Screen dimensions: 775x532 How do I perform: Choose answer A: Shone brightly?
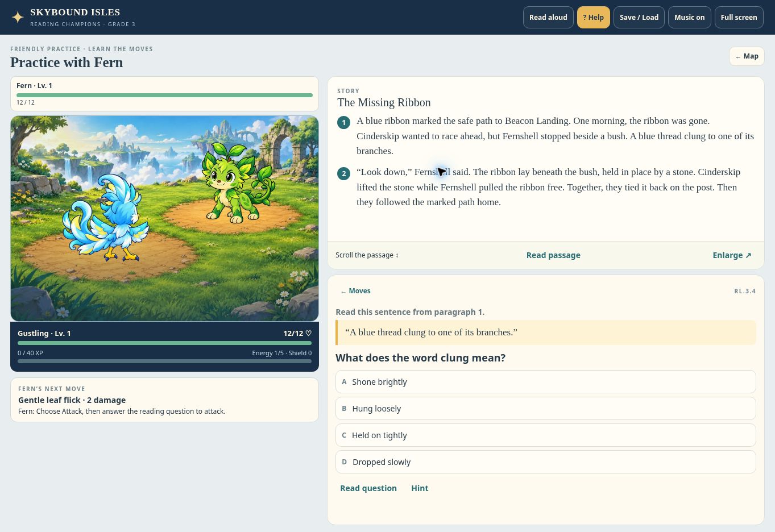pyautogui.click(x=545, y=382)
